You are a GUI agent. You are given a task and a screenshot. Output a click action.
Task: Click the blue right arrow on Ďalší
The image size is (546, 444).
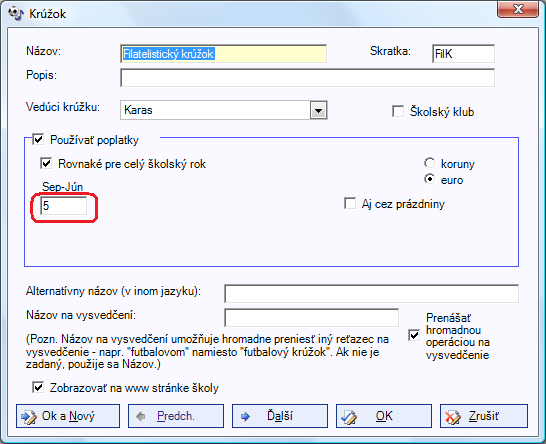pos(245,416)
